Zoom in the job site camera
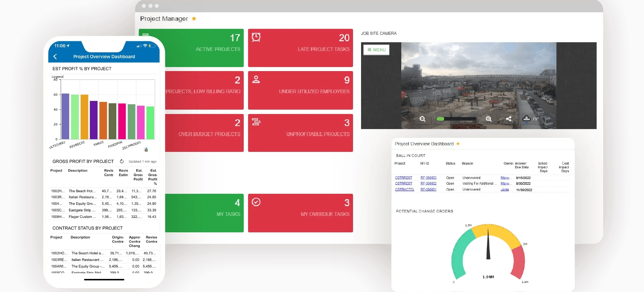This screenshot has height=292, width=644. (x=489, y=119)
